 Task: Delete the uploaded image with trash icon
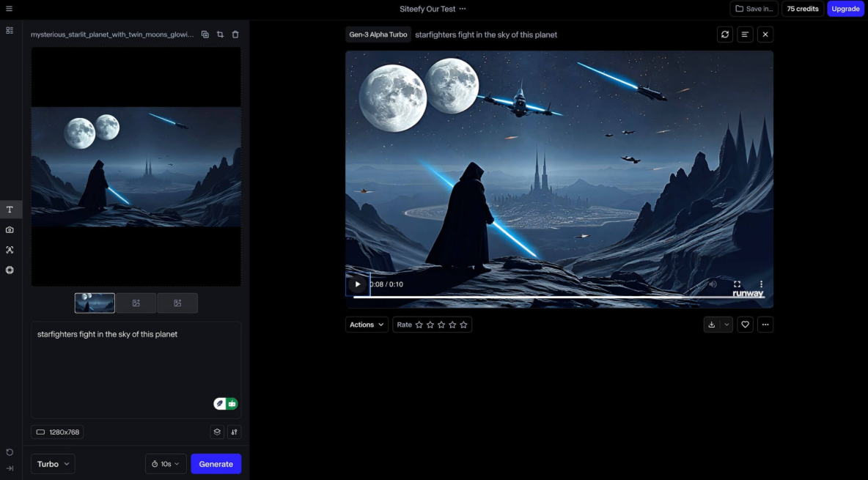235,34
